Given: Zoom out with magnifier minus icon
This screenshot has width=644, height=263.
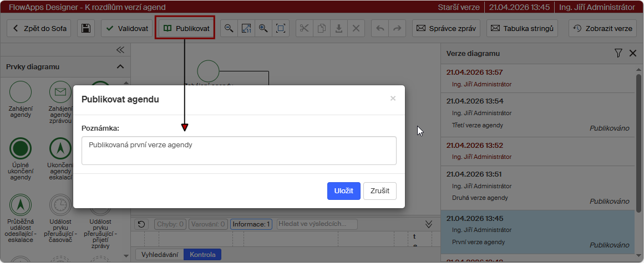Looking at the screenshot, I should click(x=229, y=28).
